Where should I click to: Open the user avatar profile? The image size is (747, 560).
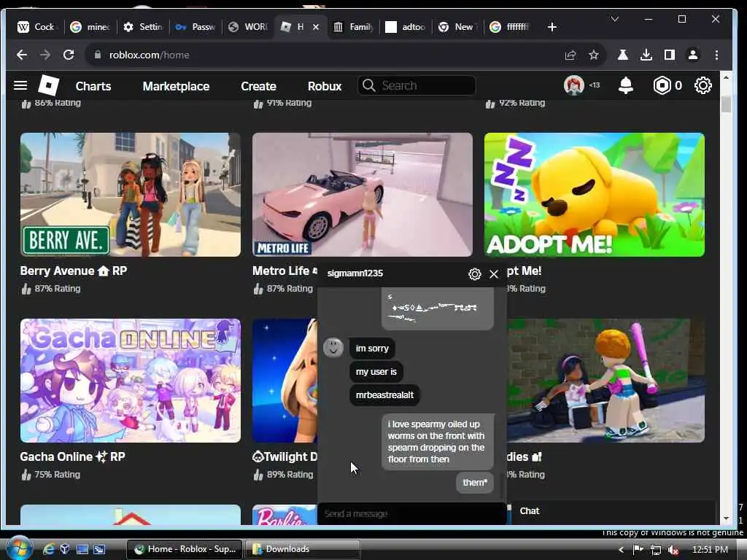[x=573, y=86]
